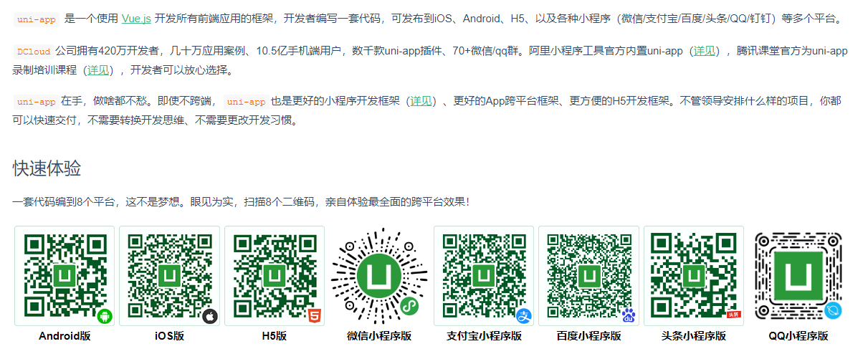
Task: Open 详见 link after 录制培训课程
Action: click(x=98, y=70)
